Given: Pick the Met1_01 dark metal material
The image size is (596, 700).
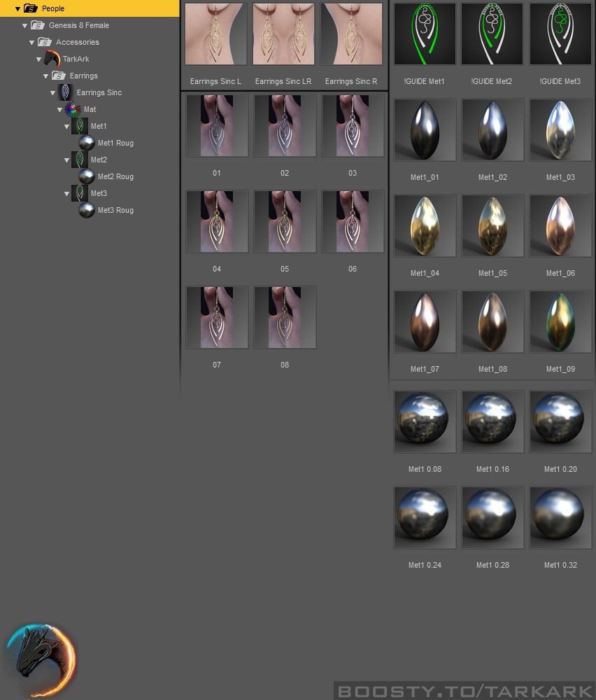Looking at the screenshot, I should 424,129.
